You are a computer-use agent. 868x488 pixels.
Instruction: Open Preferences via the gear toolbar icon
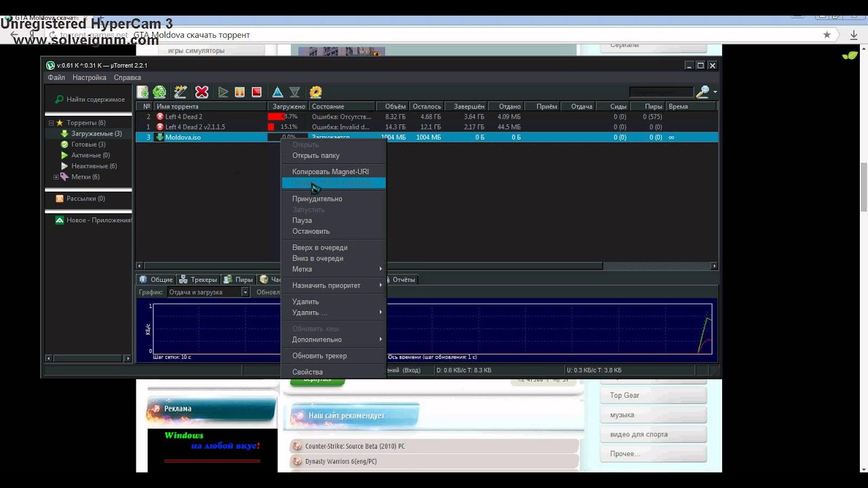[x=315, y=92]
